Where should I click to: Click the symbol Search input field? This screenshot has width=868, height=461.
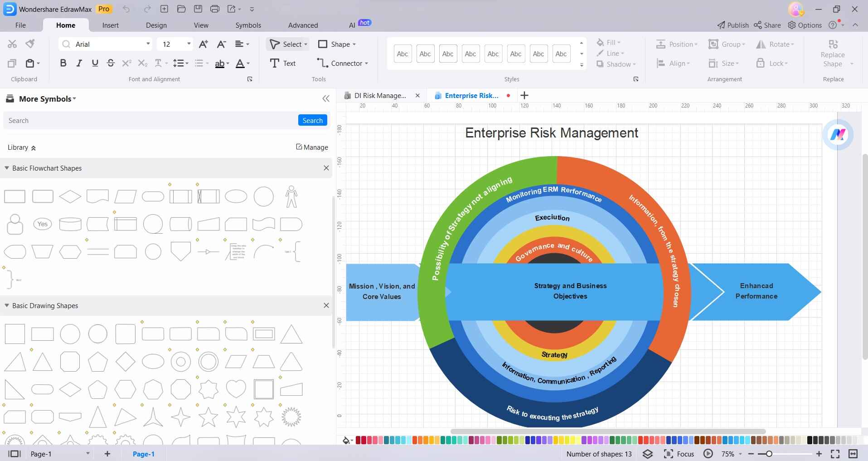[150, 120]
